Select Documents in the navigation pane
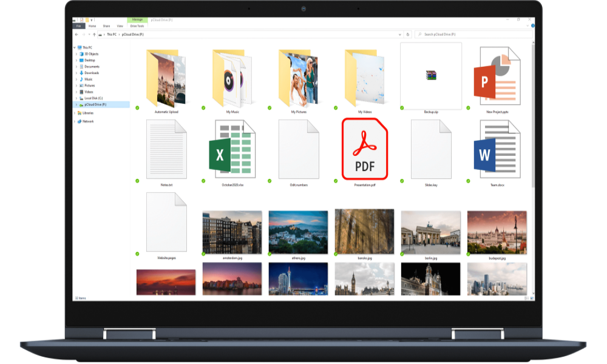 pyautogui.click(x=92, y=67)
